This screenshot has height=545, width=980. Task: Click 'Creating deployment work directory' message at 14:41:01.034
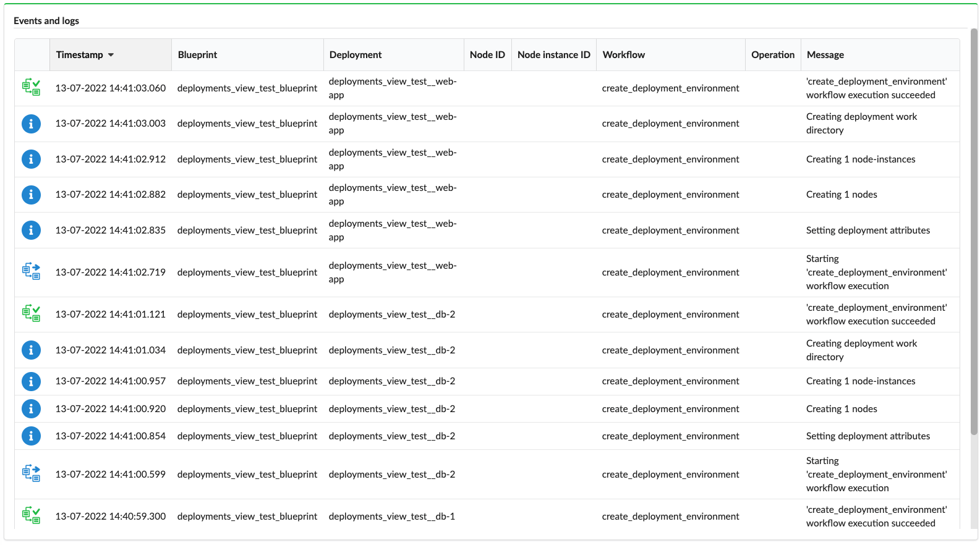861,350
